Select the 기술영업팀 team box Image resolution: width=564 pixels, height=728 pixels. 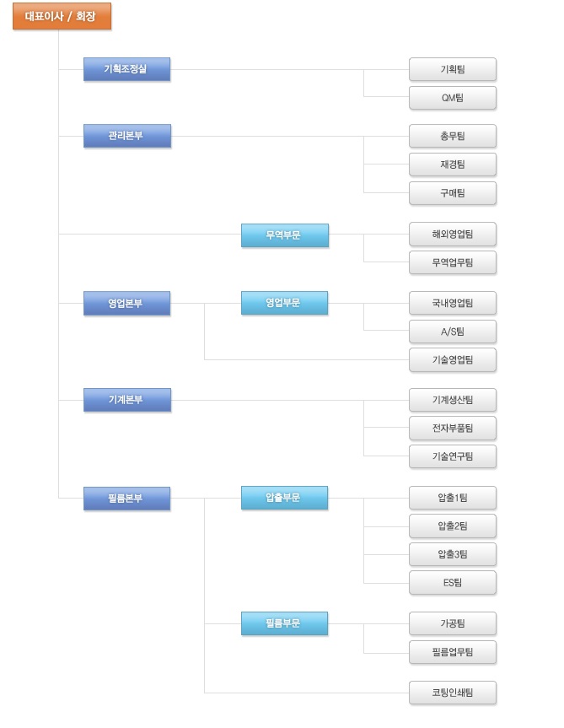tap(453, 360)
